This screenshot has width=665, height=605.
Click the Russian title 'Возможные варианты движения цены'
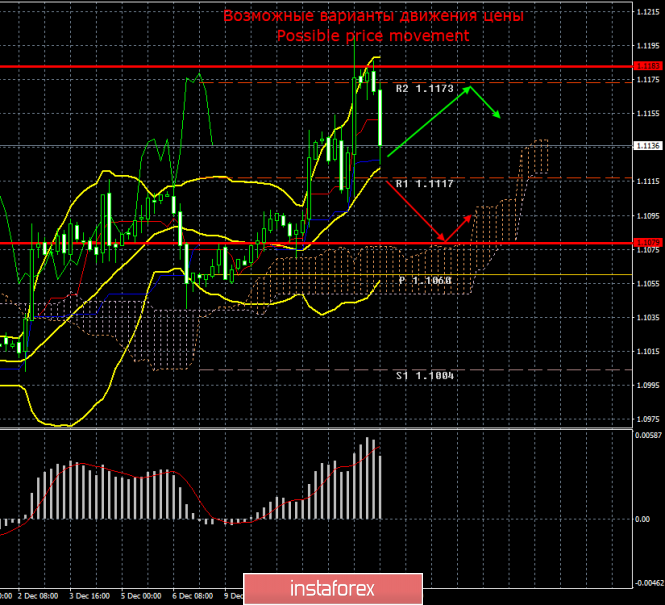click(x=373, y=16)
